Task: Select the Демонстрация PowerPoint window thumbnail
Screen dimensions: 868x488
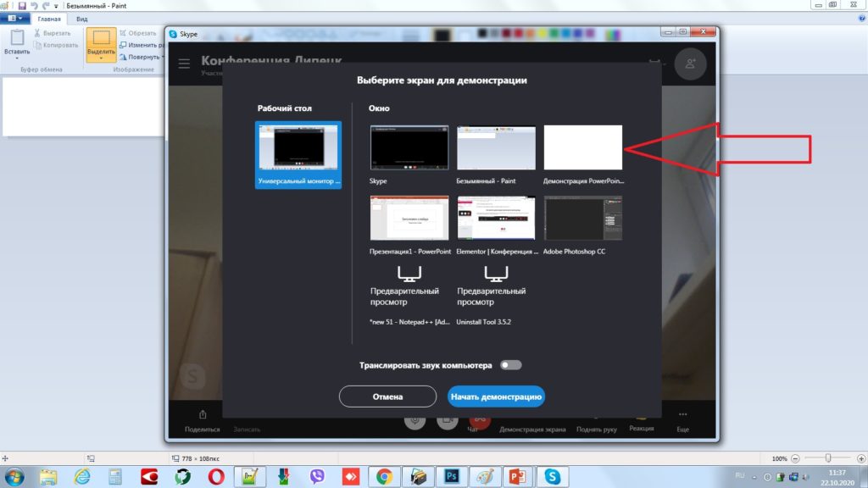Action: coord(583,147)
